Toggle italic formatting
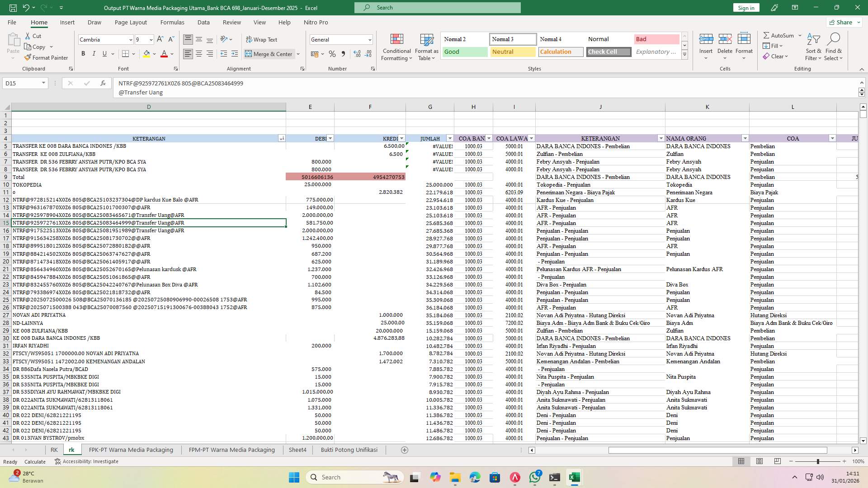The image size is (868, 488). tap(94, 53)
